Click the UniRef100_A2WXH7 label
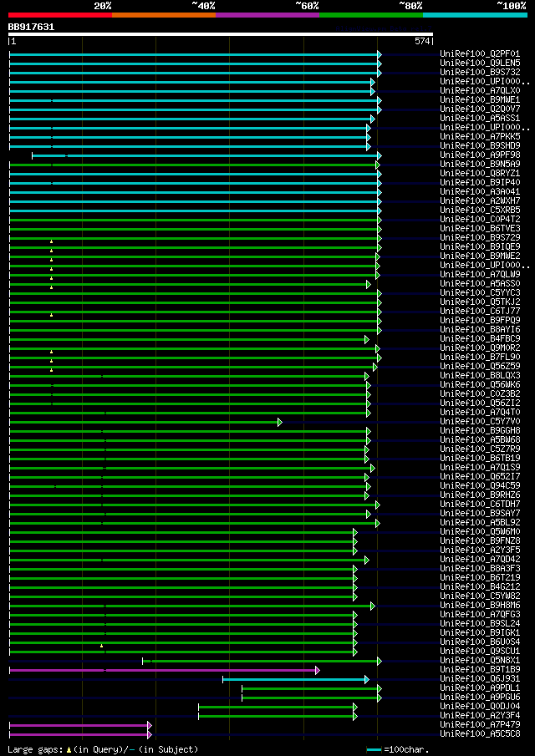535x756 pixels. pyautogui.click(x=480, y=201)
